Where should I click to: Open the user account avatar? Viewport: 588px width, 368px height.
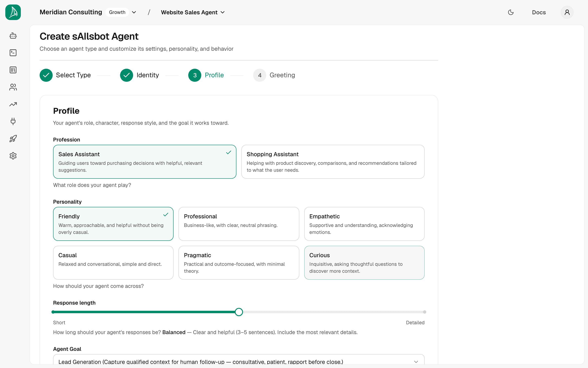pos(567,12)
